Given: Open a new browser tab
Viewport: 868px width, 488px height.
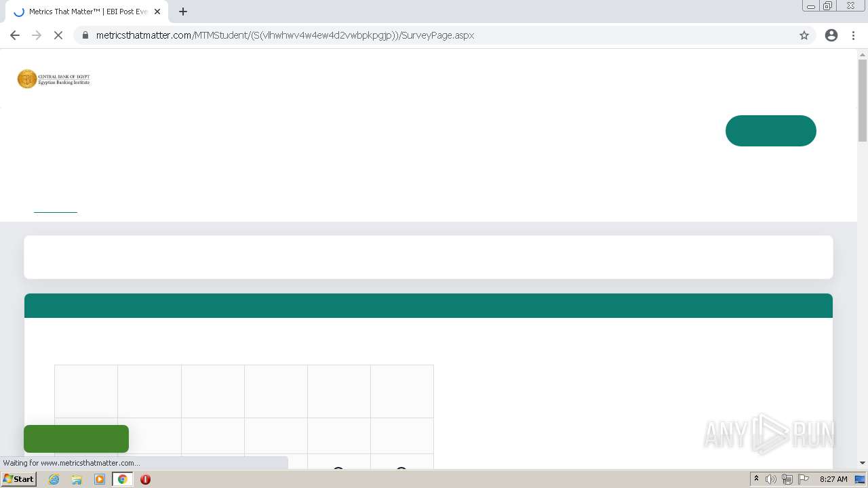Looking at the screenshot, I should pos(183,12).
